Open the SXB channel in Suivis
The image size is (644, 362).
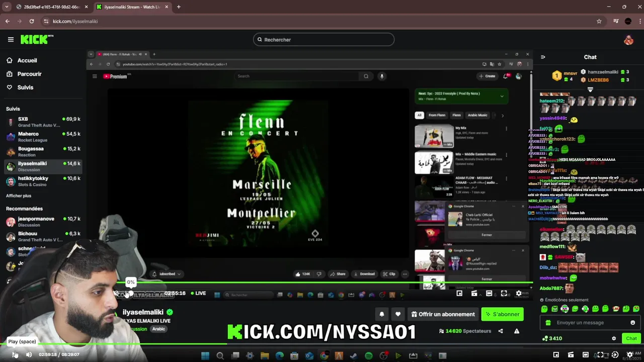(x=43, y=122)
